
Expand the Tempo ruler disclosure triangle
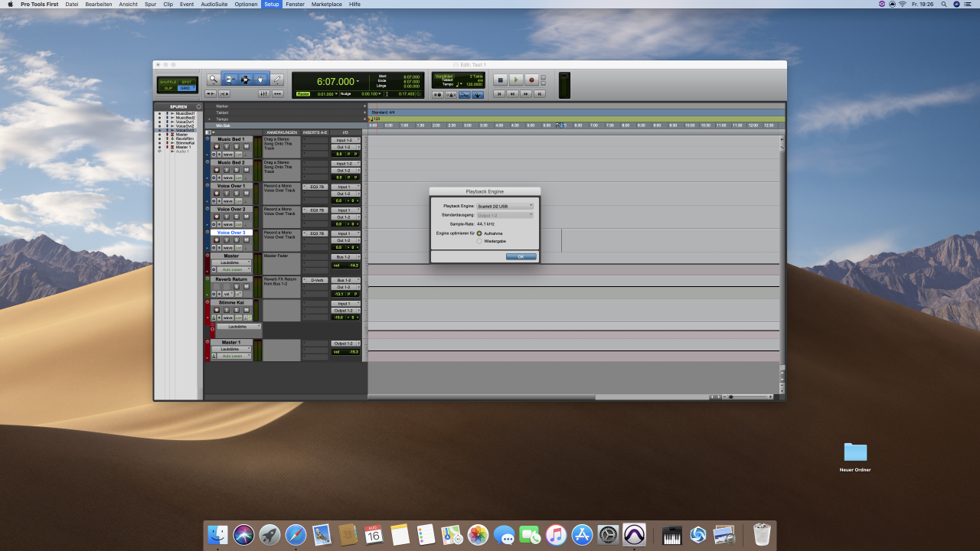pos(209,119)
